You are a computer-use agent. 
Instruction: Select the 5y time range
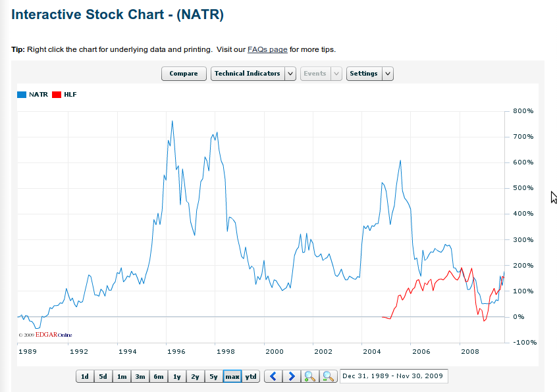pyautogui.click(x=213, y=376)
